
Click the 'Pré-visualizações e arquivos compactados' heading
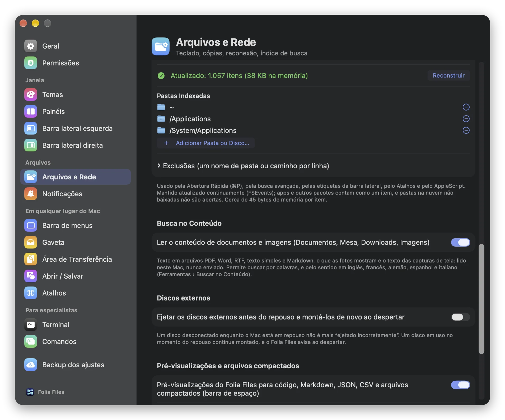(x=228, y=366)
